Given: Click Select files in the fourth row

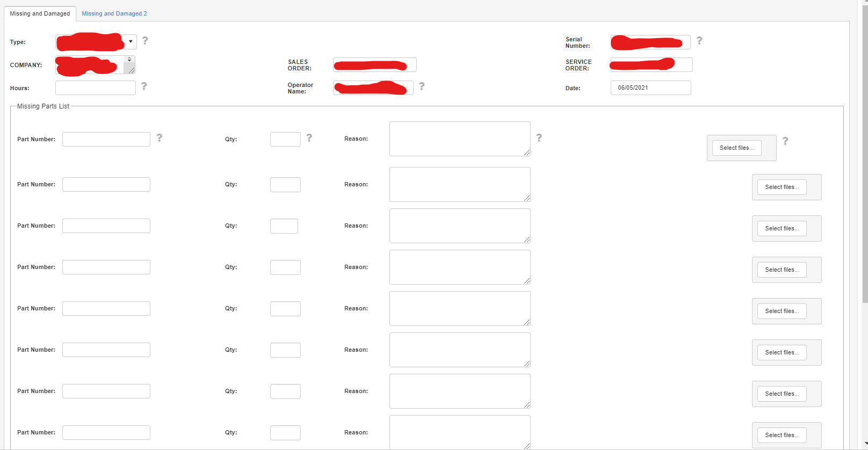Looking at the screenshot, I should [x=782, y=270].
